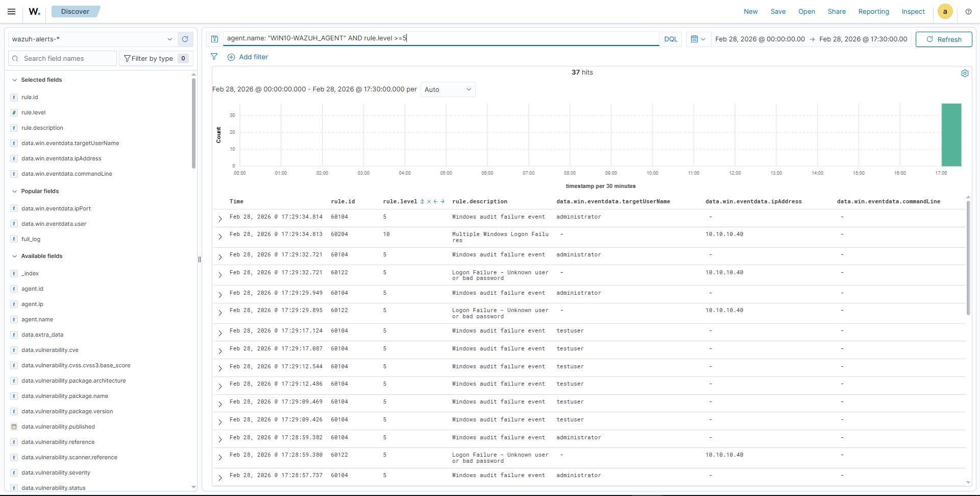Remove rule.level column with X icon
The image size is (980, 496).
pyautogui.click(x=429, y=202)
